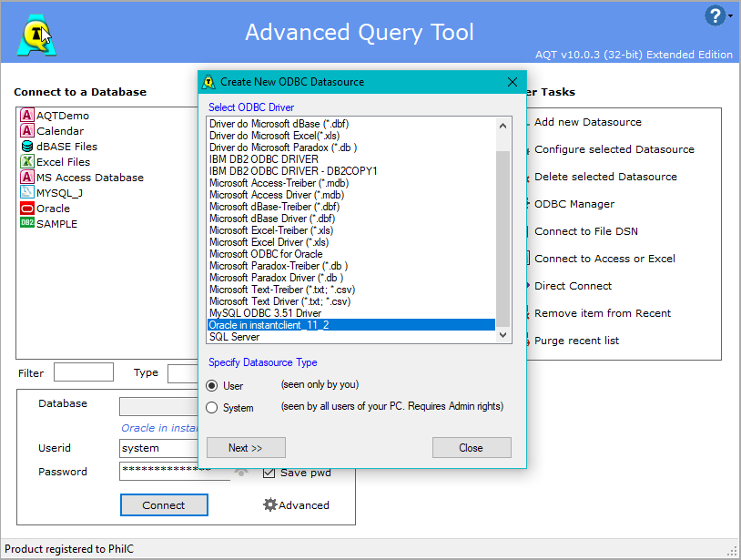Click Remove item from Recent

point(603,313)
